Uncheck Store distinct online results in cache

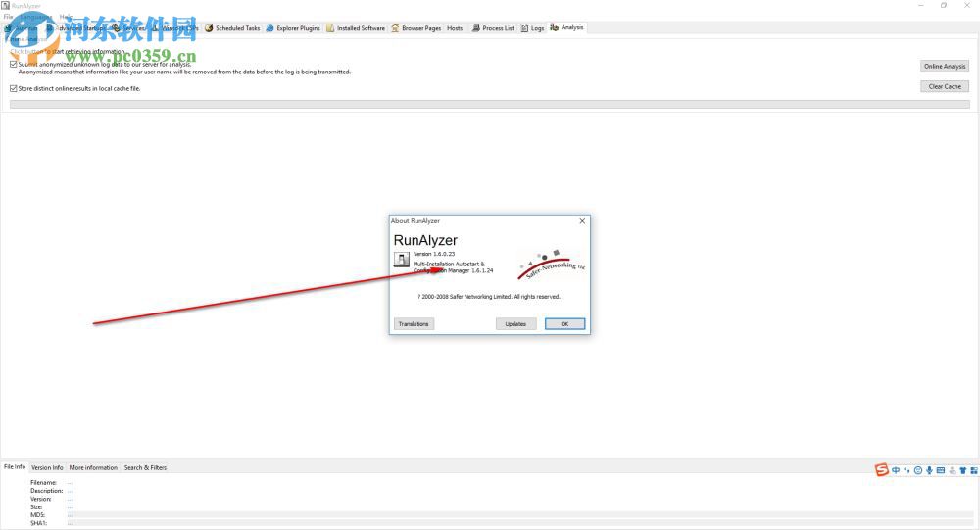point(13,89)
